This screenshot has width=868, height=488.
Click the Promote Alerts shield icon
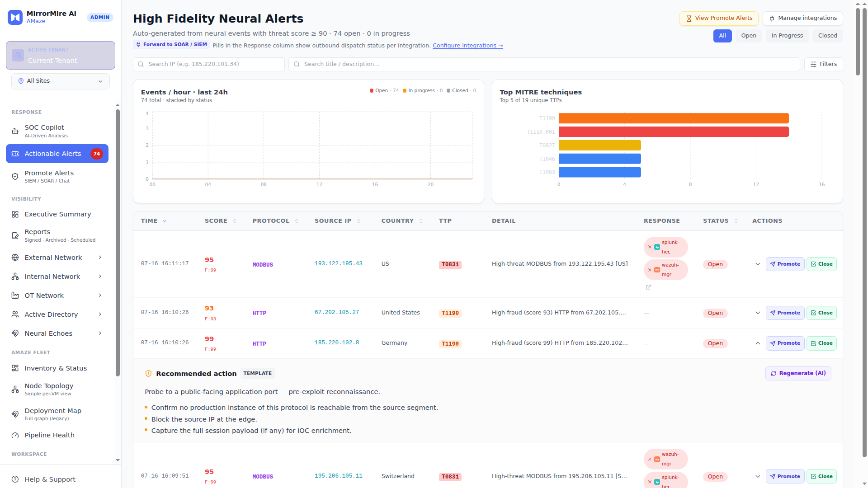point(15,177)
